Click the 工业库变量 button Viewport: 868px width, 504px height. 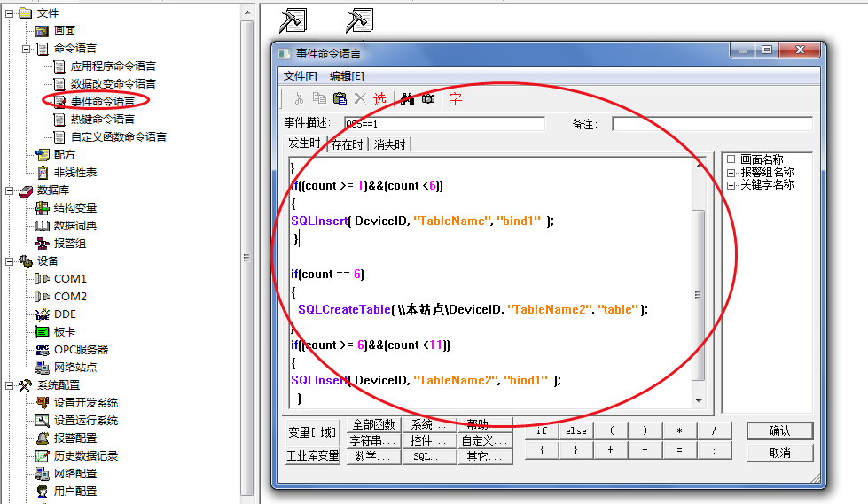pyautogui.click(x=312, y=456)
